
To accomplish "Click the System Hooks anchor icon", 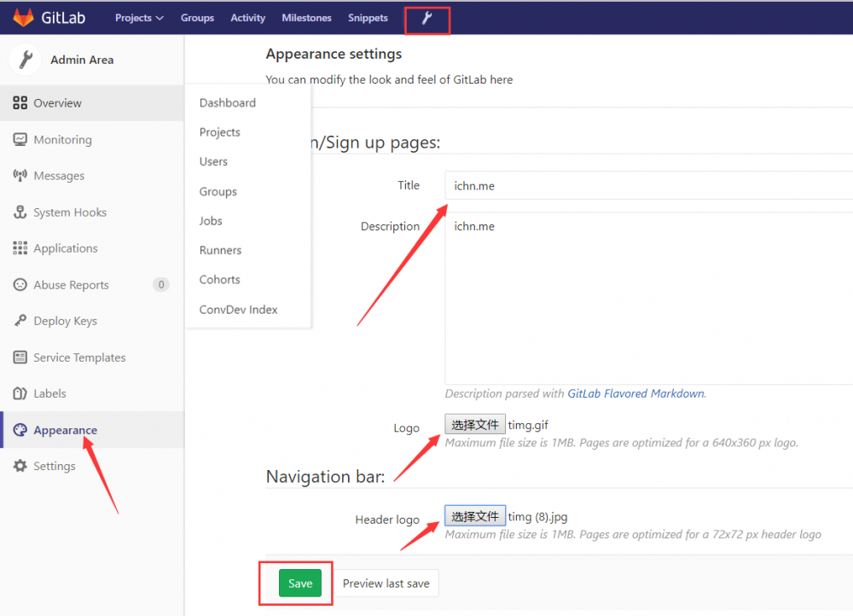I will (x=20, y=212).
